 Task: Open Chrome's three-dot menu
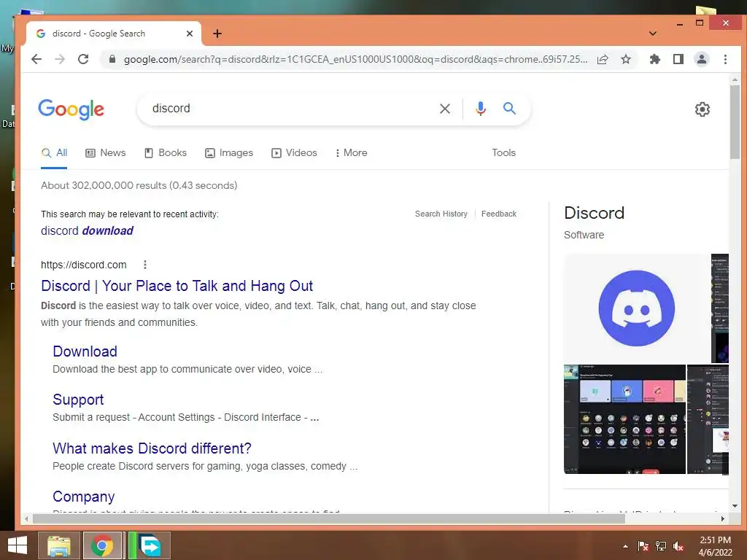click(725, 59)
